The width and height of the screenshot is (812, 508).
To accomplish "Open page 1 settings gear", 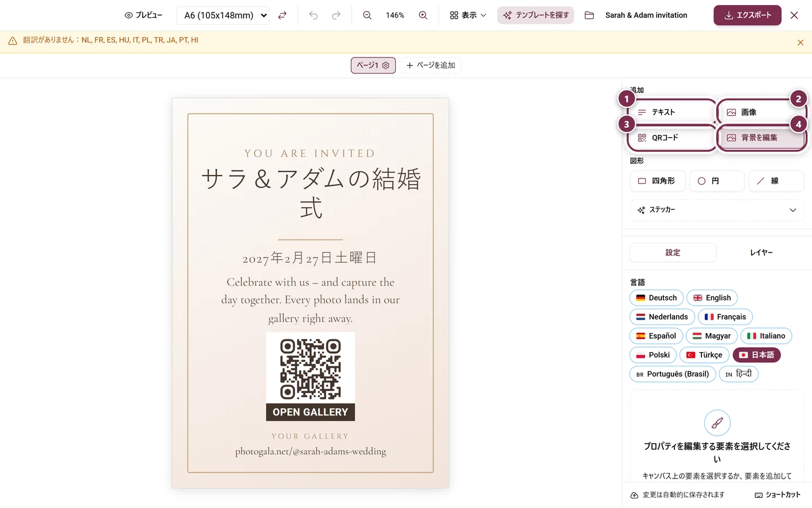I will (x=386, y=65).
